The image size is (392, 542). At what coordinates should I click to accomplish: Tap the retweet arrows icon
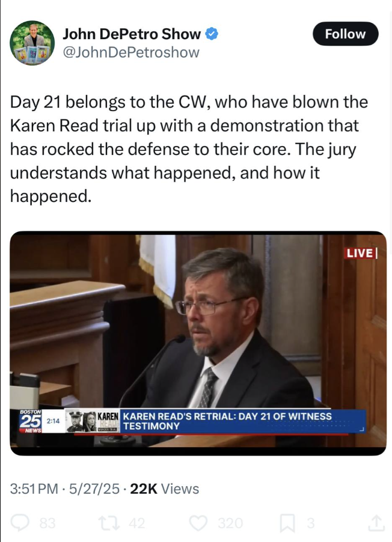coord(109,523)
